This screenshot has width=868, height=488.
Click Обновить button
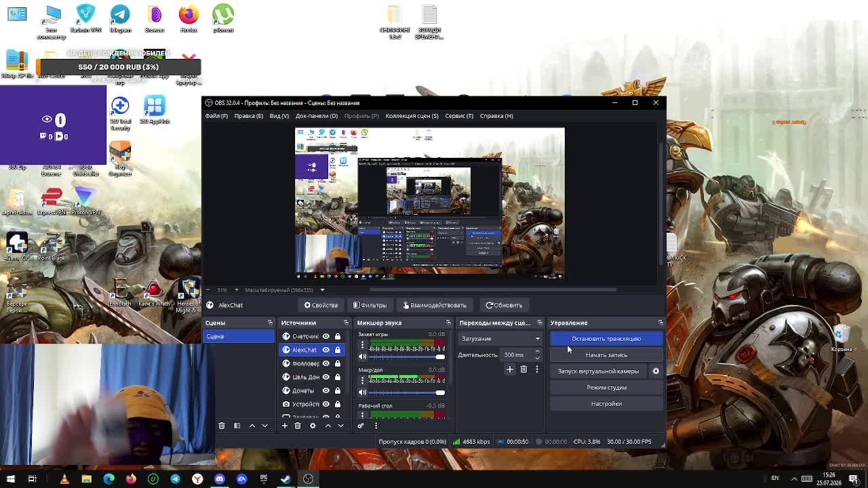pos(504,305)
